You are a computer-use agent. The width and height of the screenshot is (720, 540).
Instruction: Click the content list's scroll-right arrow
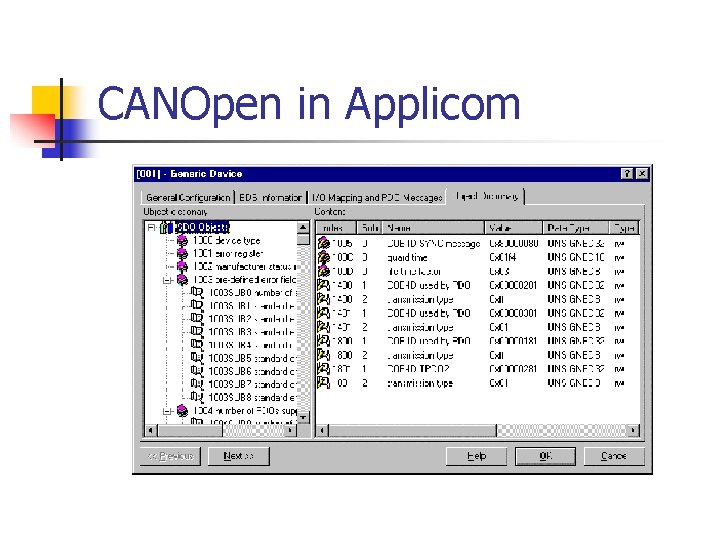[x=633, y=430]
